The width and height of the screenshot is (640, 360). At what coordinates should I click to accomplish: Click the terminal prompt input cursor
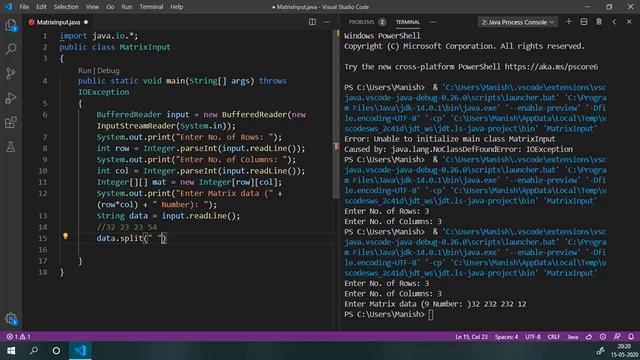tap(431, 315)
